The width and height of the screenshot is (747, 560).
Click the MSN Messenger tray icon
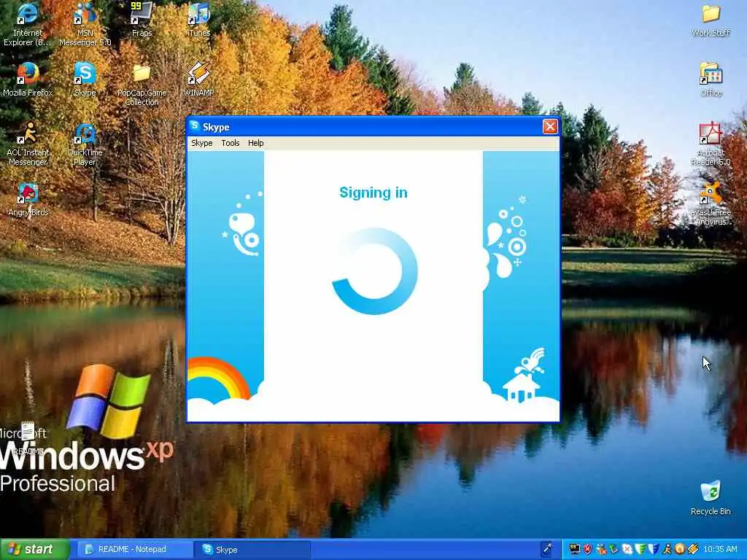click(602, 549)
